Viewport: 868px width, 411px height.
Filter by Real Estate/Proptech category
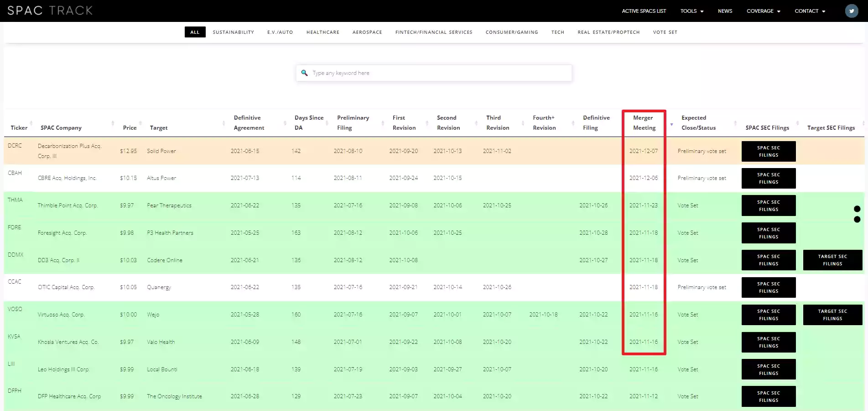[608, 32]
